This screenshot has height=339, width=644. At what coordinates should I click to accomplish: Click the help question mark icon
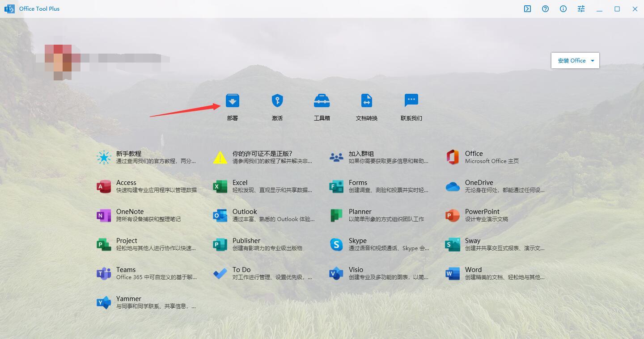tap(546, 9)
